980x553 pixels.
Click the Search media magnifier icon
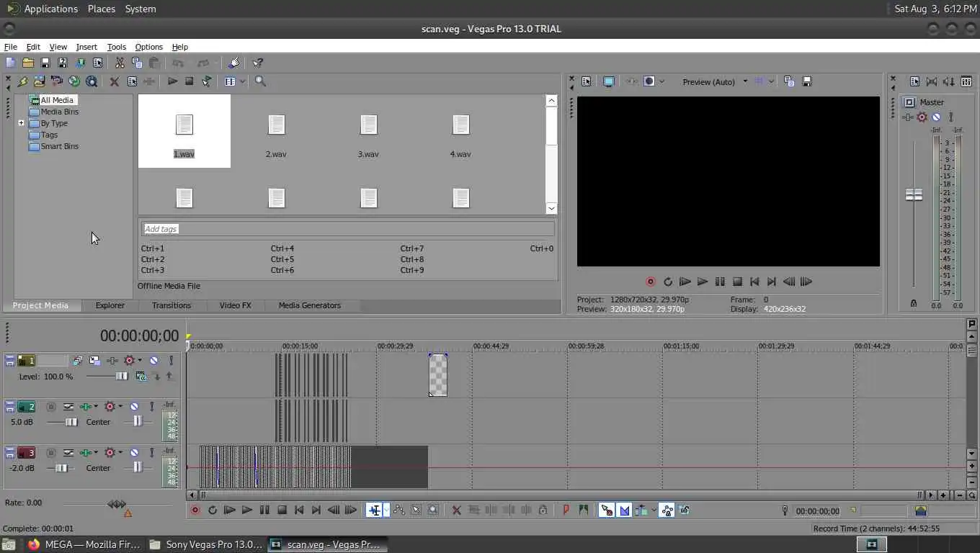click(x=260, y=81)
